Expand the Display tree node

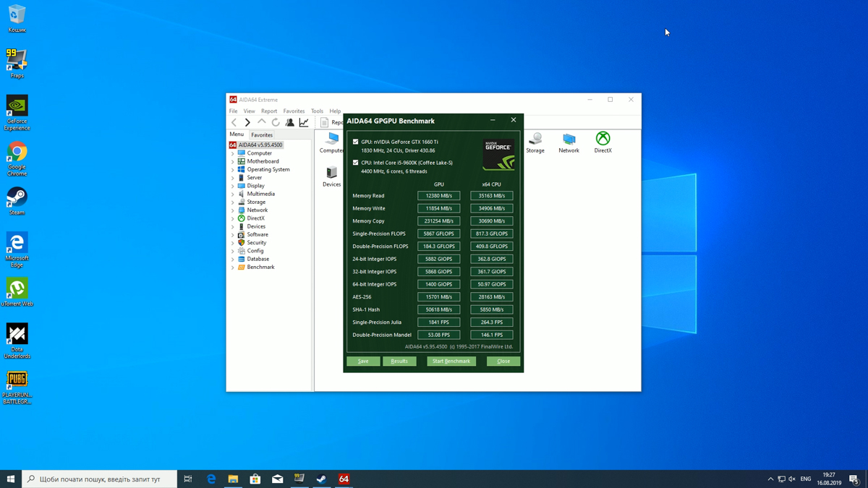(233, 186)
